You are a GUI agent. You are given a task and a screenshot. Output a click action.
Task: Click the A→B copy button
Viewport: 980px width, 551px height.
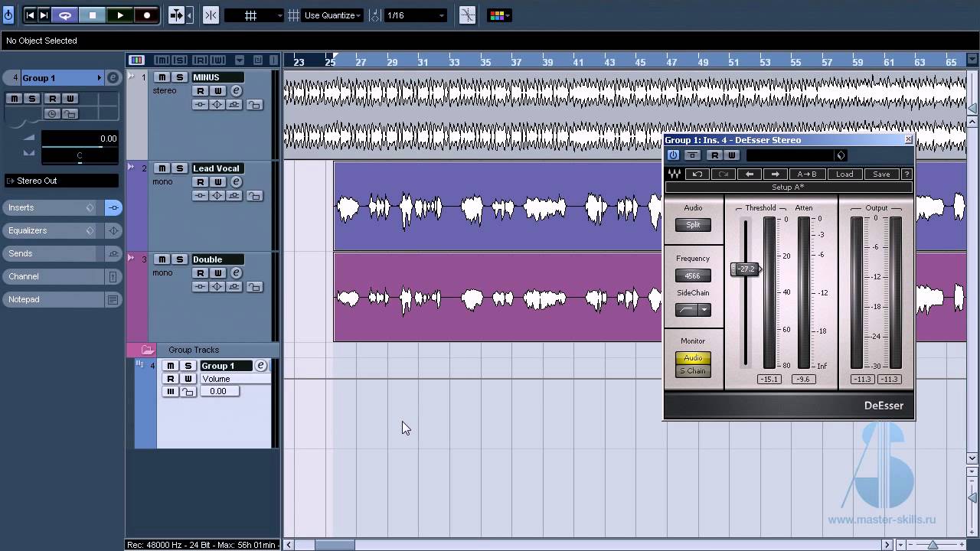coord(807,174)
